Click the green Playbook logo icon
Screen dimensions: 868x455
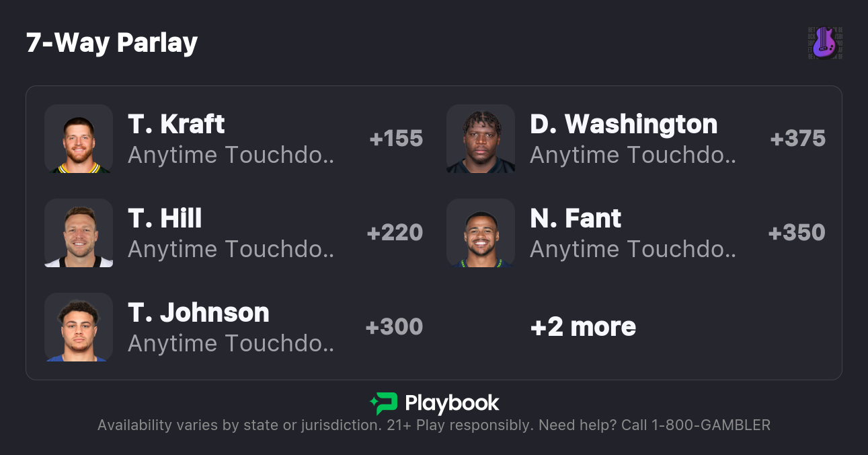[x=383, y=404]
